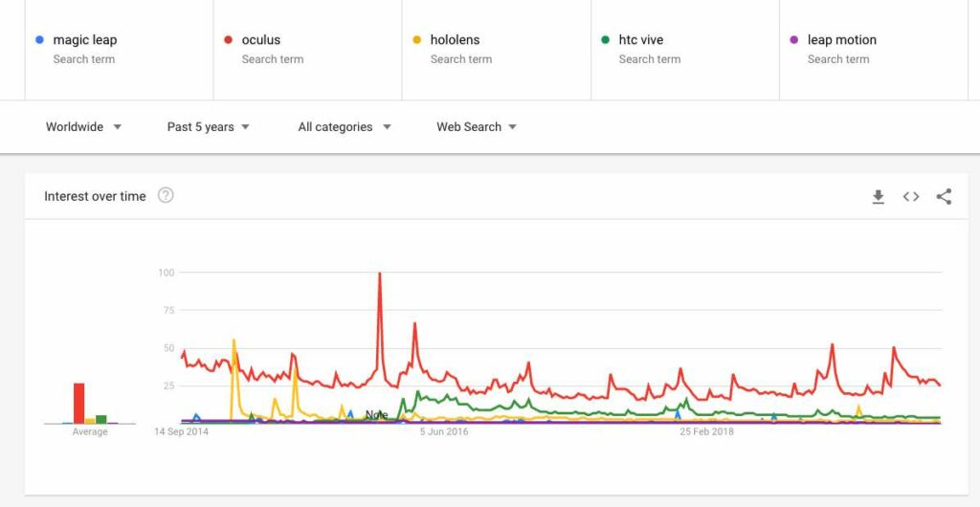Open the Past 5 years time range dropdown
Viewport: 980px width, 507px height.
pos(208,126)
